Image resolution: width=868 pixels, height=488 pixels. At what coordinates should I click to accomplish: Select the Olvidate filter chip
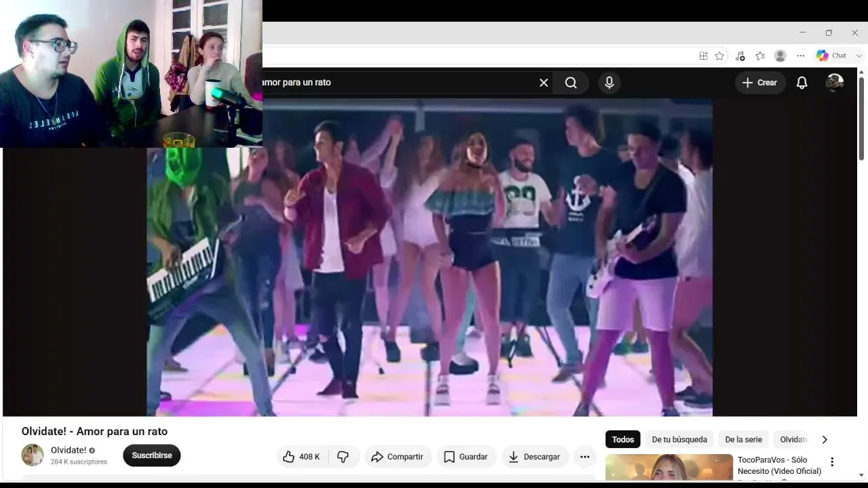[x=793, y=440]
